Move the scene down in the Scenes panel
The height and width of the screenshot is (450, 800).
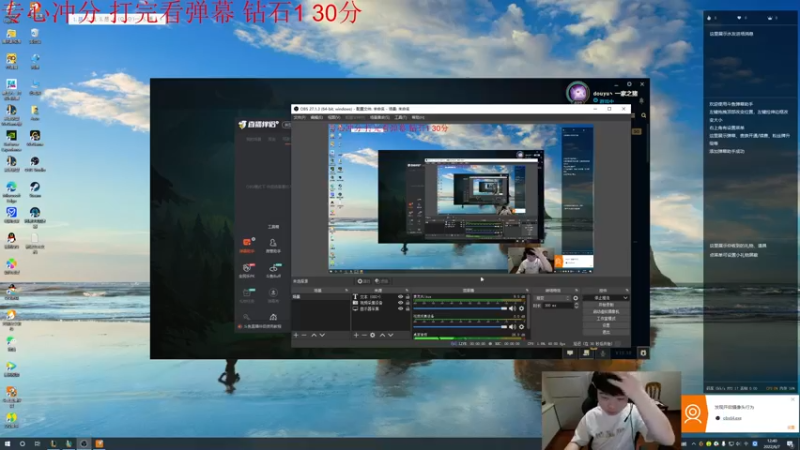point(322,335)
